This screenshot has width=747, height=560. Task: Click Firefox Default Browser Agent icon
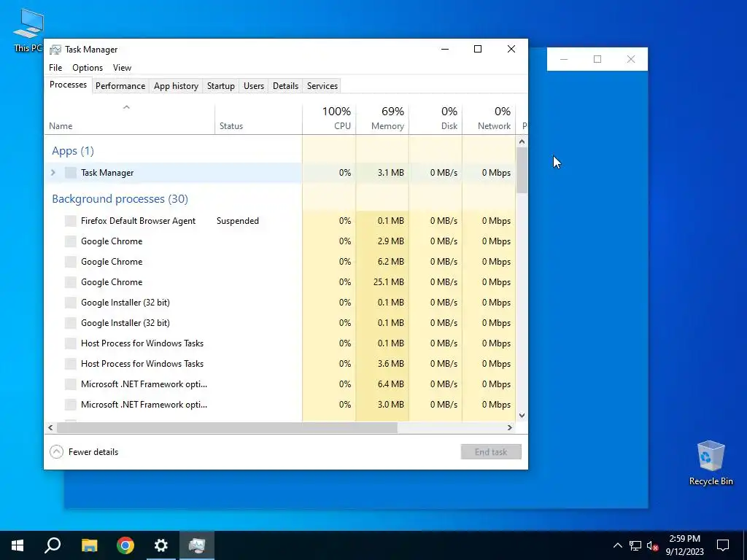pyautogui.click(x=71, y=221)
